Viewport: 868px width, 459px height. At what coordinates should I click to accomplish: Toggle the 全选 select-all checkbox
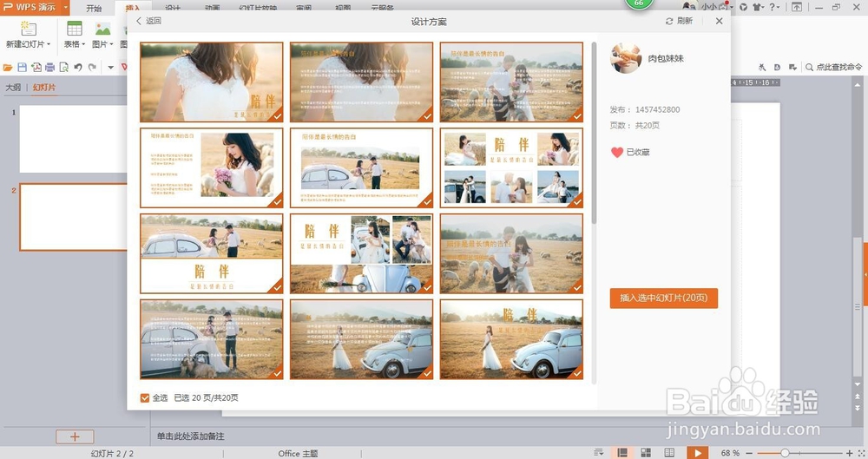pos(145,397)
